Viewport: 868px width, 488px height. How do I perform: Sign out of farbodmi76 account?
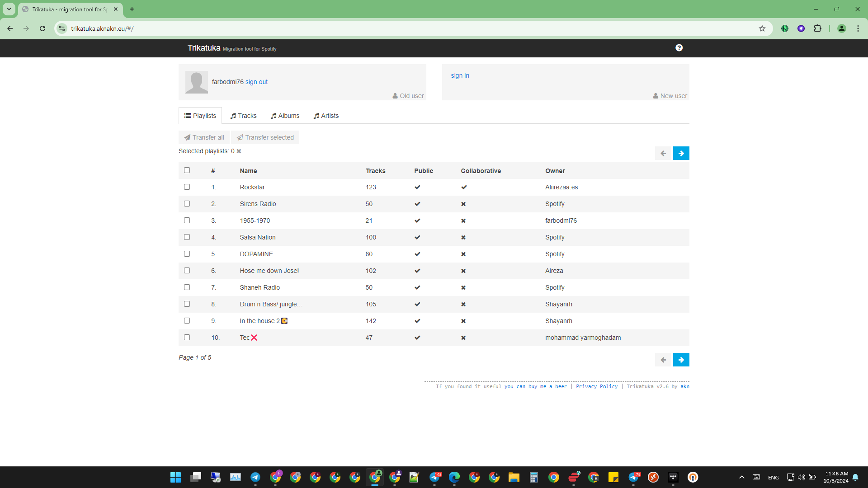[x=256, y=82]
